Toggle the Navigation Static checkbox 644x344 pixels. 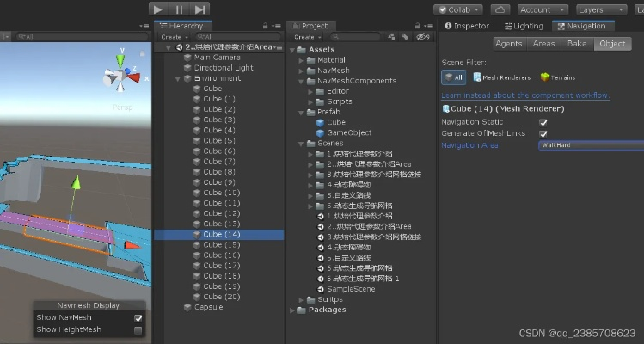(x=543, y=122)
